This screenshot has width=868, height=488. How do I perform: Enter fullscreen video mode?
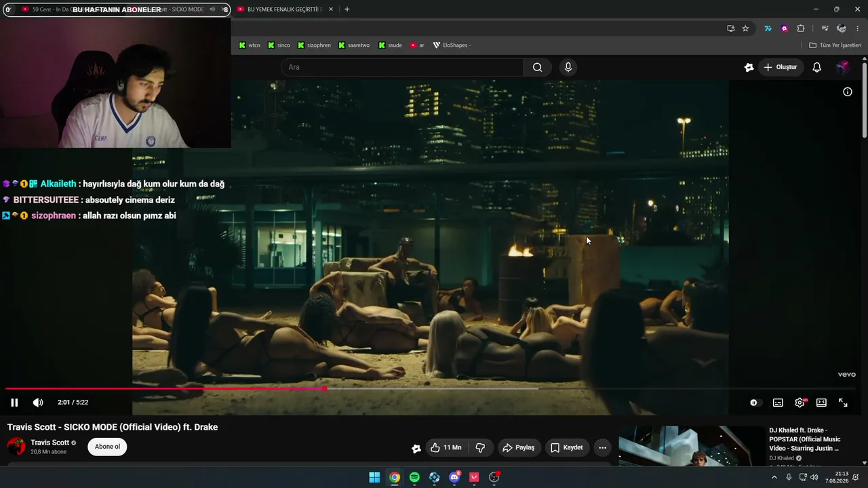coord(843,403)
